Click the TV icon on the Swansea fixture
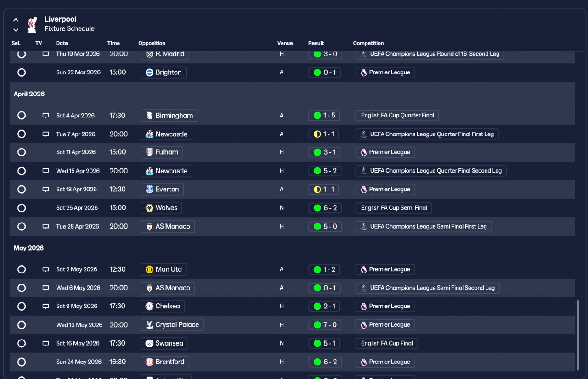The image size is (588, 379). pyautogui.click(x=45, y=343)
